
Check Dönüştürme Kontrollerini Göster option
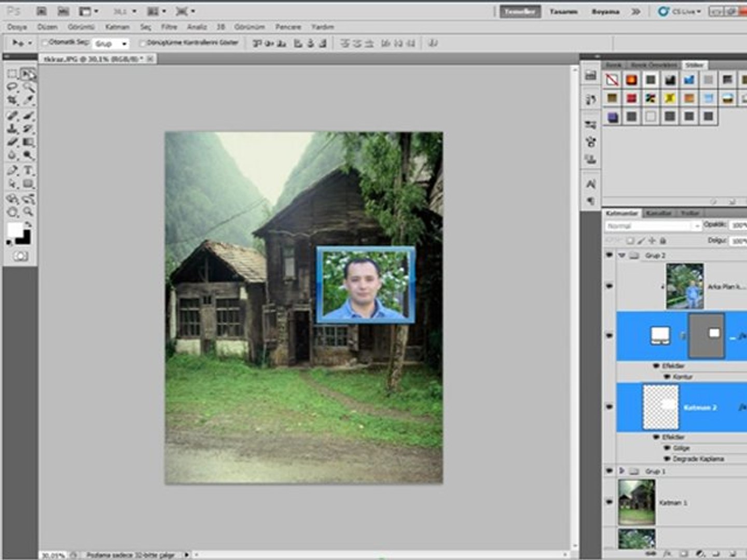pos(143,43)
